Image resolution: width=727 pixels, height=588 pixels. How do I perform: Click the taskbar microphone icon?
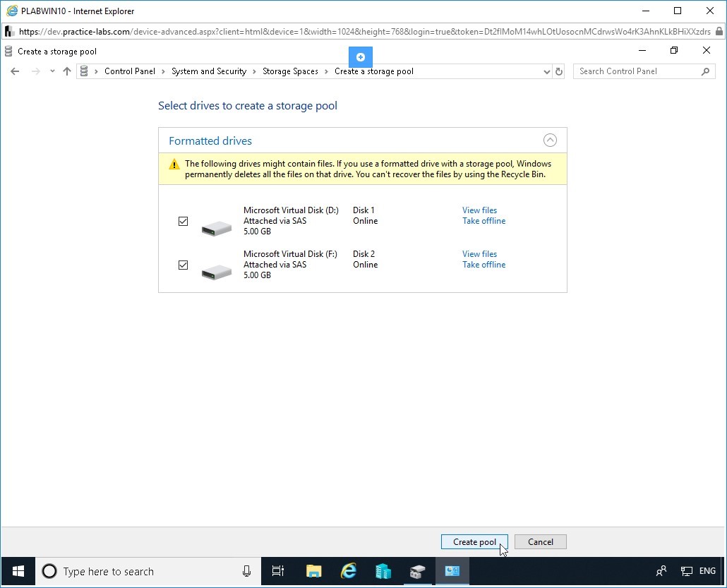[x=246, y=571]
